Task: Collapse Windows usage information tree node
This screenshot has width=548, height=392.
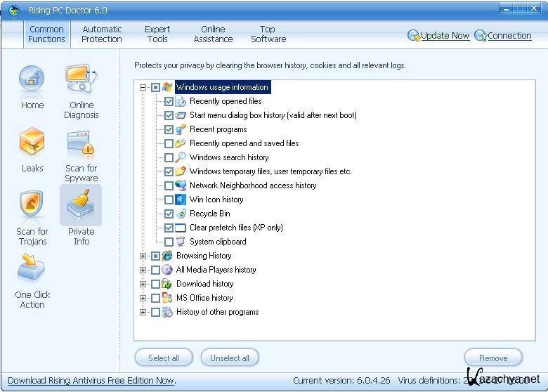Action: 143,87
